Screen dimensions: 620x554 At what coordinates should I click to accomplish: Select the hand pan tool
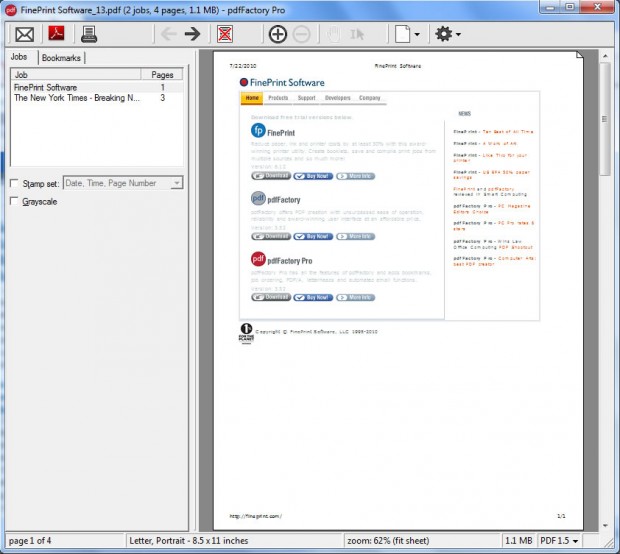point(333,34)
